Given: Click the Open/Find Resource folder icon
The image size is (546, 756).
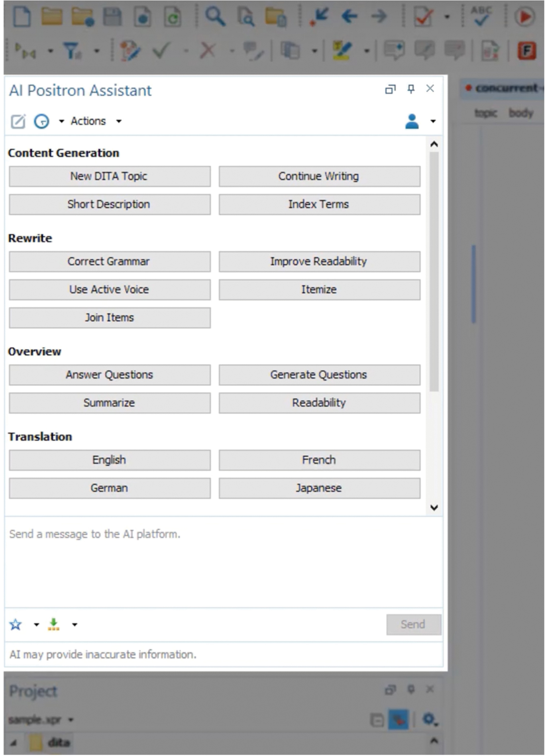Looking at the screenshot, I should (x=276, y=17).
